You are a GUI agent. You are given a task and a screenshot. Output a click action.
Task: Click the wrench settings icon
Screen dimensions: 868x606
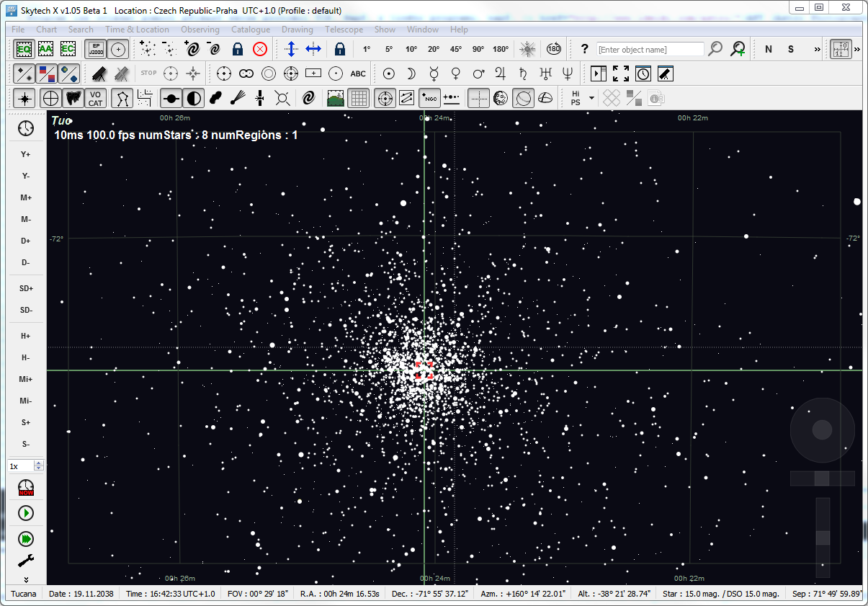click(x=26, y=561)
